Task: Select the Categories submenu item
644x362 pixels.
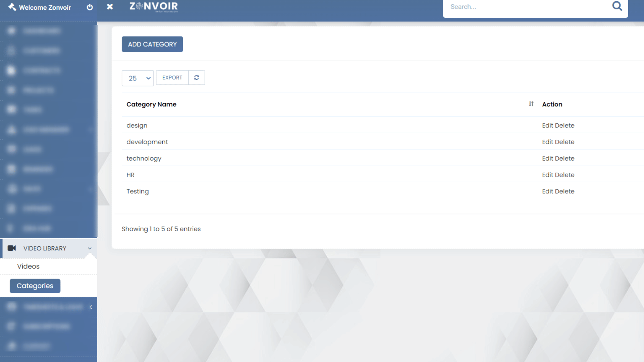Action: [x=35, y=286]
